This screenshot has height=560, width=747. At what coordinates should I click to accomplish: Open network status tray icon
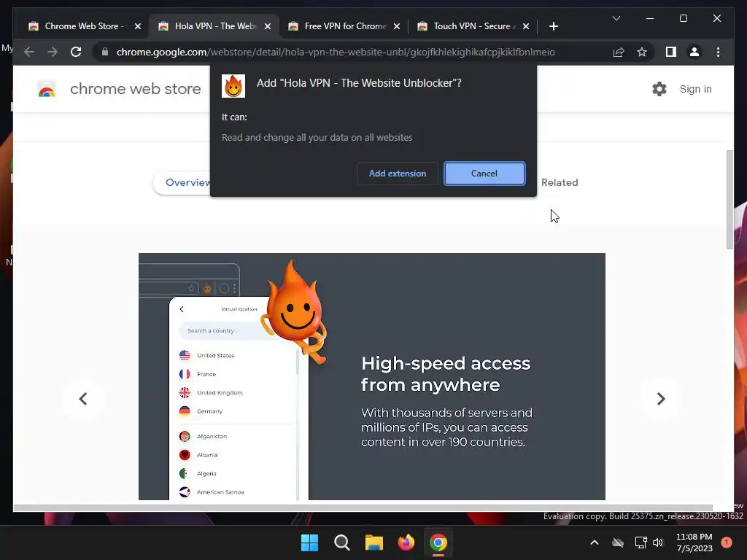[x=640, y=542]
